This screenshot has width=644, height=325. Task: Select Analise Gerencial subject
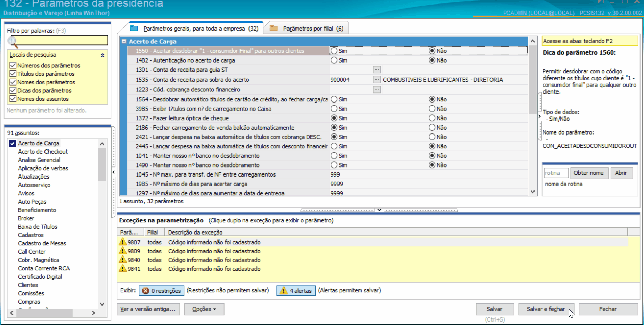[x=39, y=160]
